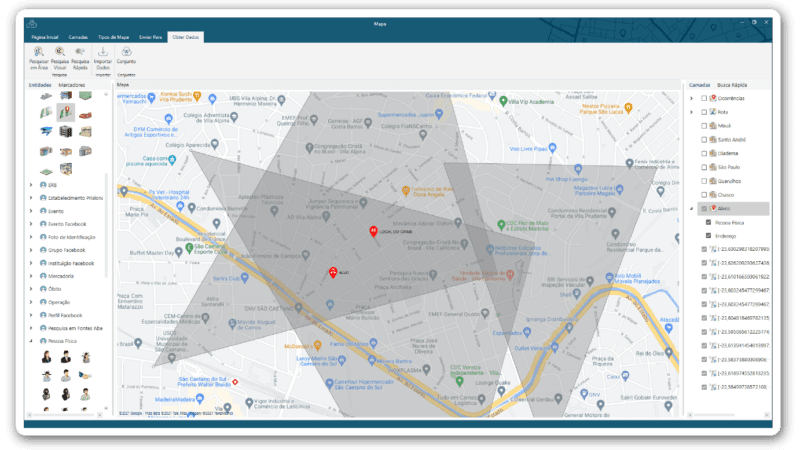Expand the Evento entity group
Image resolution: width=800 pixels, height=450 pixels.
(x=31, y=211)
